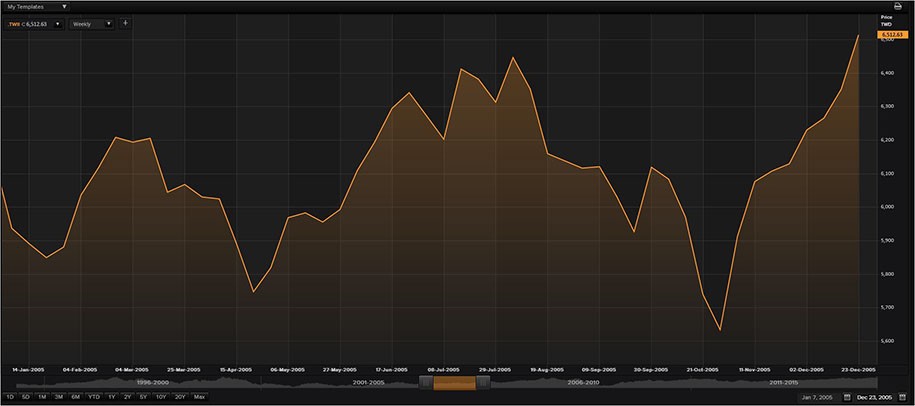
Task: Select the 5Y time range
Action: coord(144,397)
